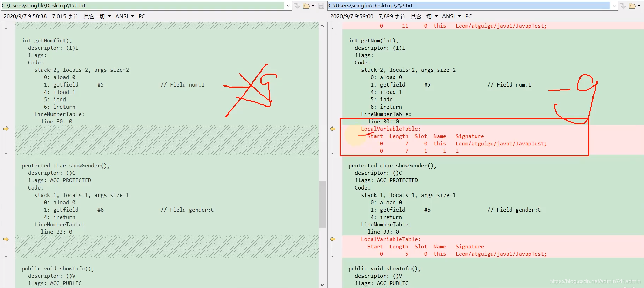
Task: Click '// Field gender:C' comment in right pane
Action: [x=514, y=210]
